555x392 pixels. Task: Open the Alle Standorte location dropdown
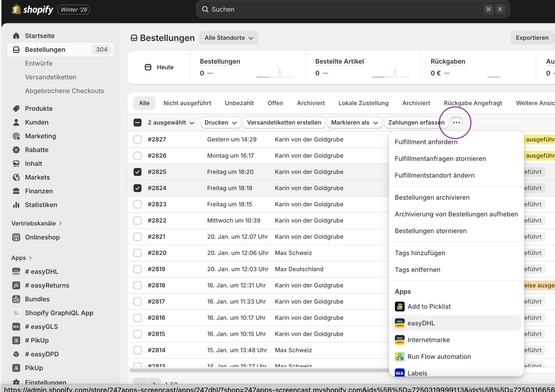229,38
